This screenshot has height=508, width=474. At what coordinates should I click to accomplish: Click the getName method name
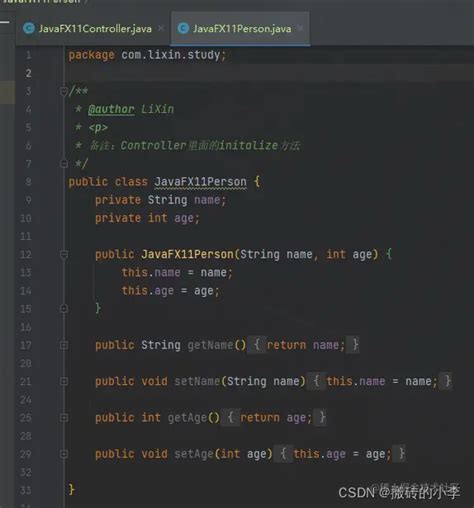point(210,345)
